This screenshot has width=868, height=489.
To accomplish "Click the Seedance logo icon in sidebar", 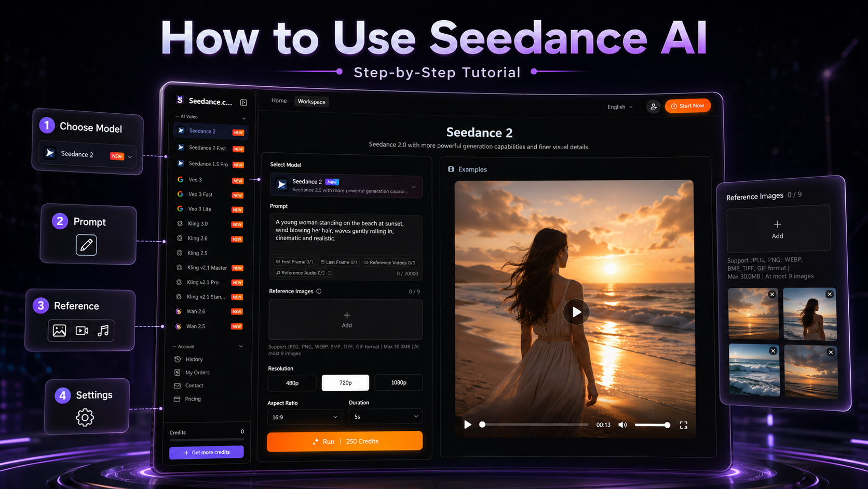I will point(180,100).
